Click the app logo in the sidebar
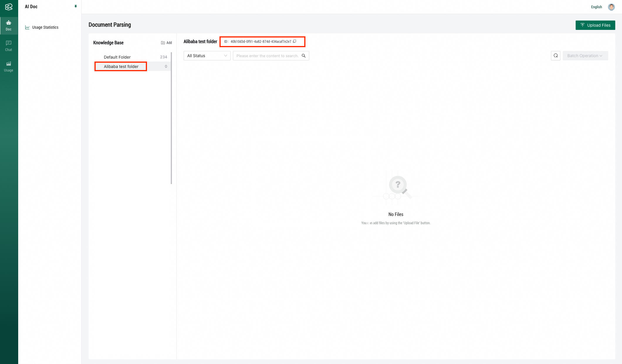622x364 pixels. point(9,7)
